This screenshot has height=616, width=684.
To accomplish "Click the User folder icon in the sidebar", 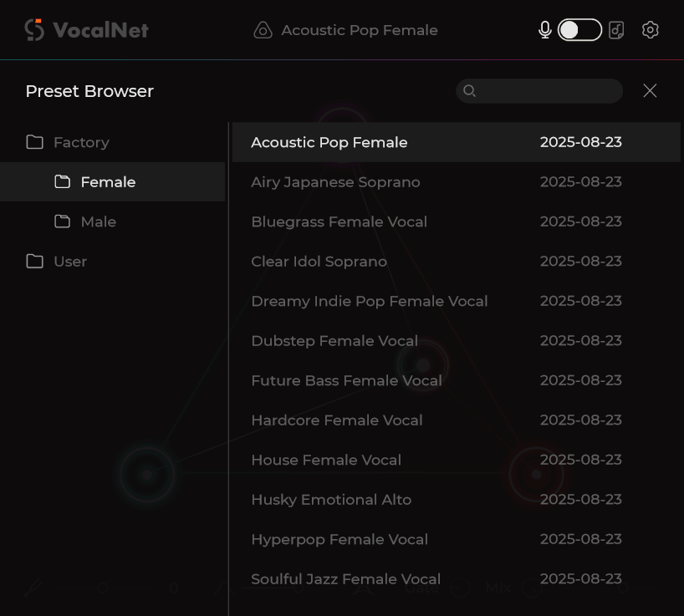I will click(34, 261).
